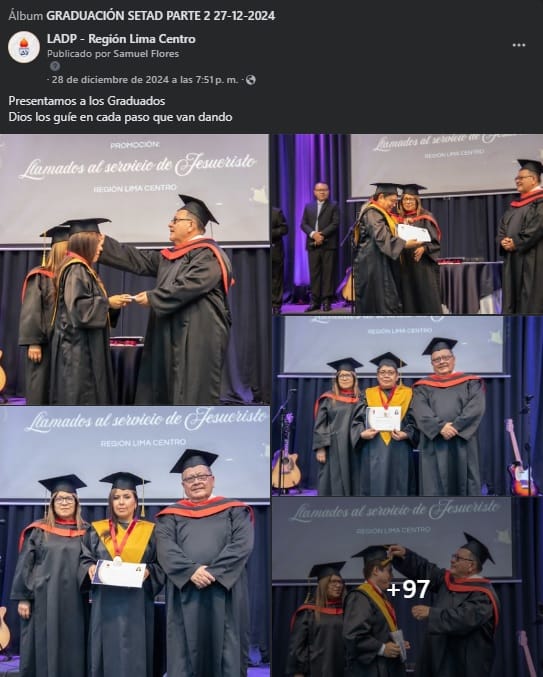543x677 pixels.
Task: Open photo of woman holding certificate with medal
Action: point(134,541)
